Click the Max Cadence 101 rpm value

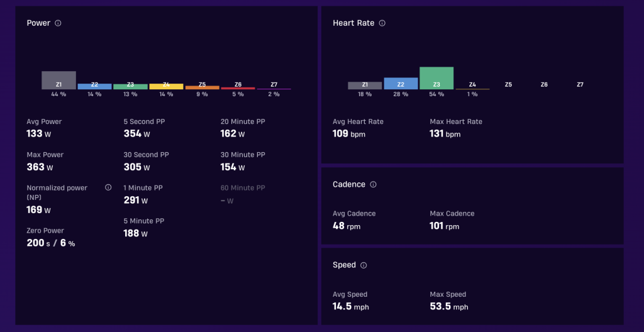point(445,226)
